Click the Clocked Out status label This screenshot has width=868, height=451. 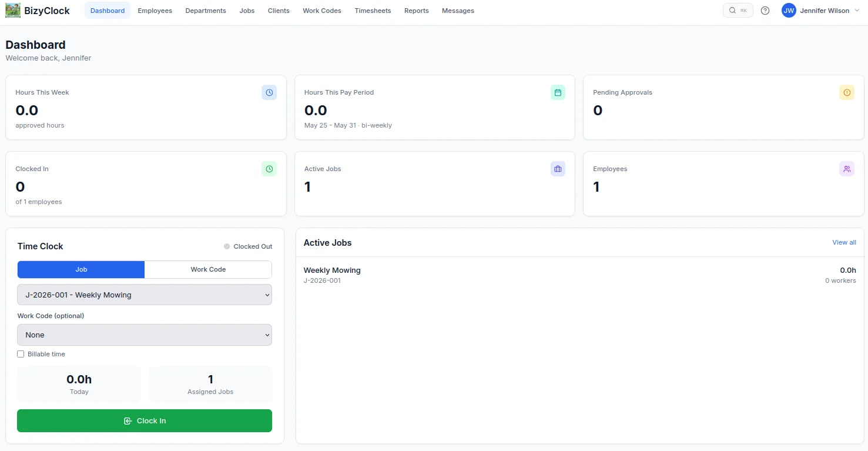253,246
